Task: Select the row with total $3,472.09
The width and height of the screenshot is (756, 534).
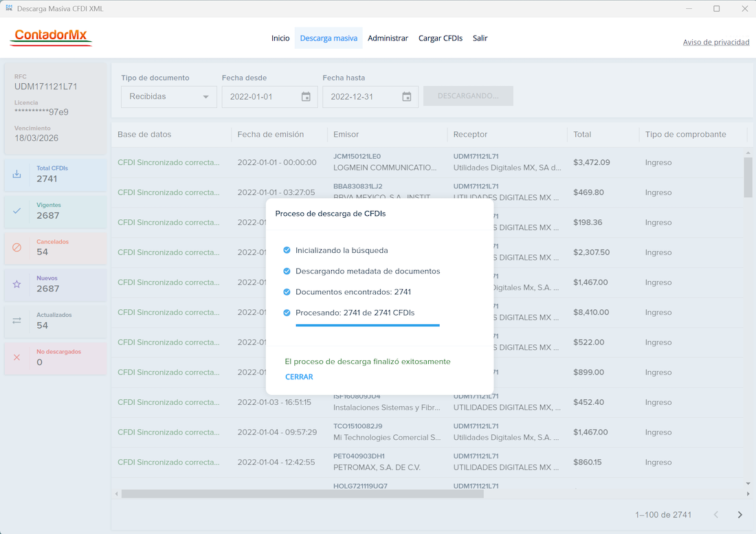Action: coord(427,162)
